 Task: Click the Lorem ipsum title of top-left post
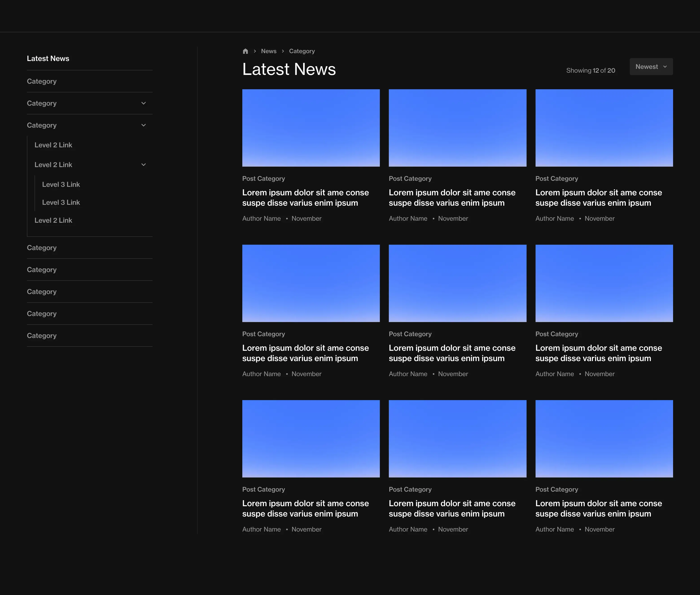[305, 198]
